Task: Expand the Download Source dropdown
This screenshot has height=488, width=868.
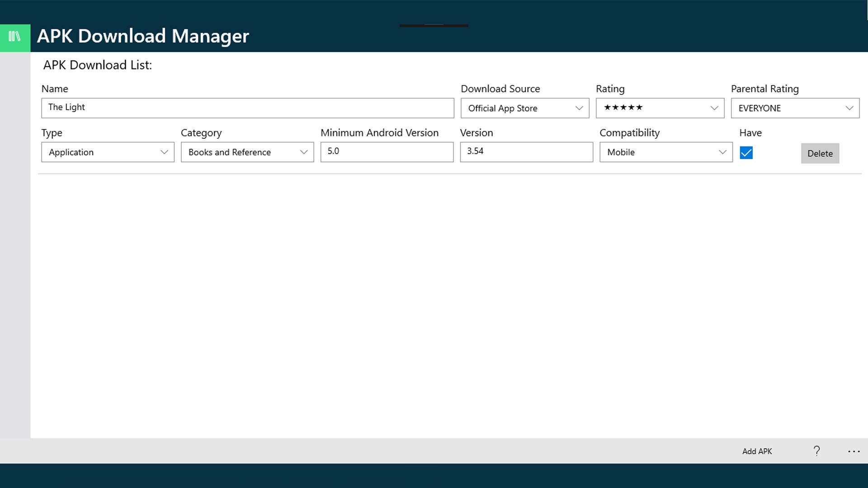Action: [524, 108]
